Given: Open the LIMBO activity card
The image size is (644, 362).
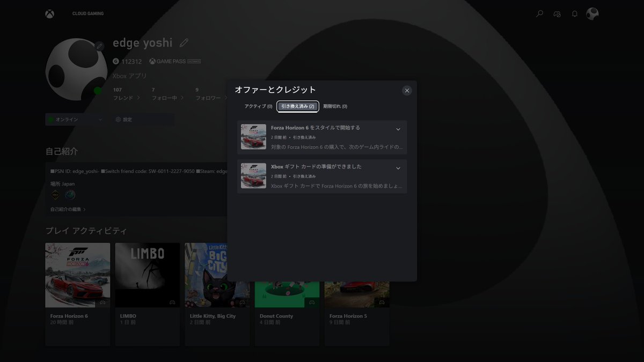Looking at the screenshot, I should [x=148, y=294].
